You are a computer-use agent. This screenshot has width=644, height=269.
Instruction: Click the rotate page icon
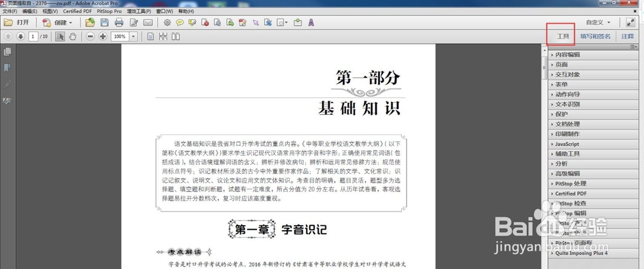218,23
